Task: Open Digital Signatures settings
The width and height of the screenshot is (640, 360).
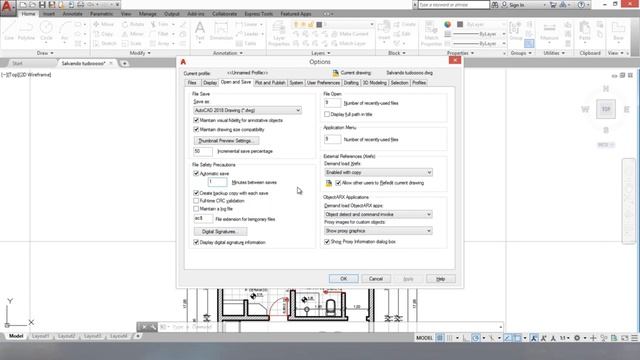Action: [220, 232]
